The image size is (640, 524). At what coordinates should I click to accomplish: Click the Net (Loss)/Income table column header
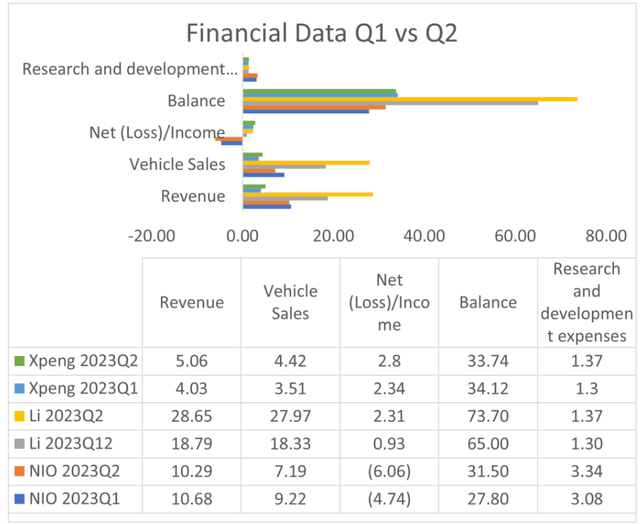tap(389, 302)
